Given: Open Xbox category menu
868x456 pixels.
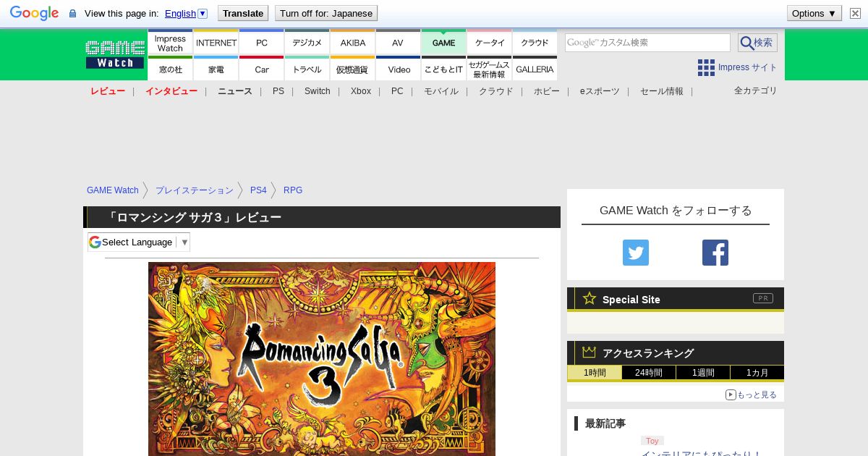Looking at the screenshot, I should [361, 91].
